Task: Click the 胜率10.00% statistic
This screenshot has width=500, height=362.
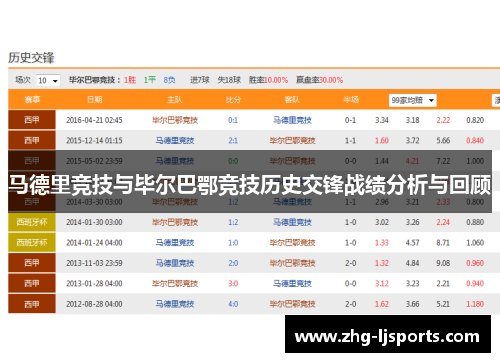Action: 268,80
